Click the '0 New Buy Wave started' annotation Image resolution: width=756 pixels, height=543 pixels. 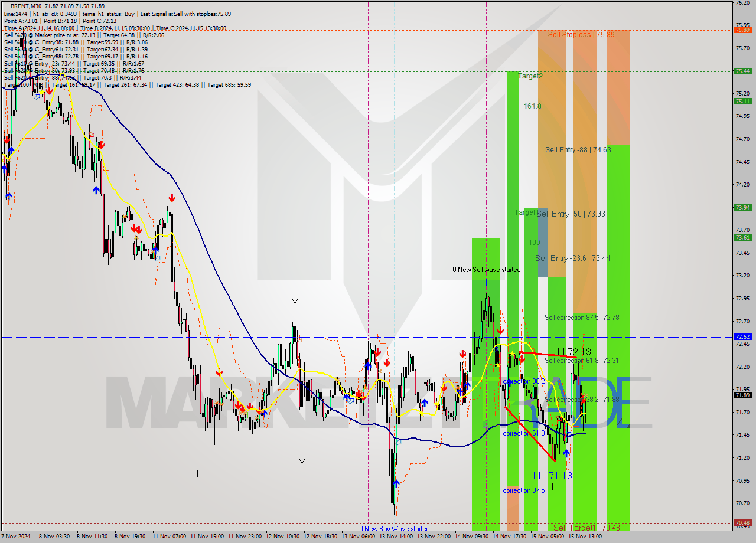pos(395,529)
